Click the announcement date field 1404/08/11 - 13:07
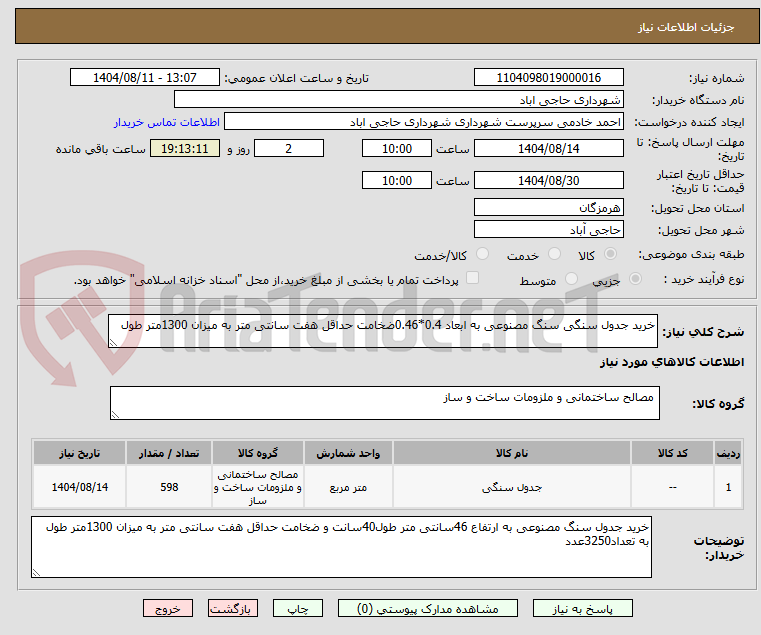Image resolution: width=761 pixels, height=635 pixels. click(x=145, y=77)
